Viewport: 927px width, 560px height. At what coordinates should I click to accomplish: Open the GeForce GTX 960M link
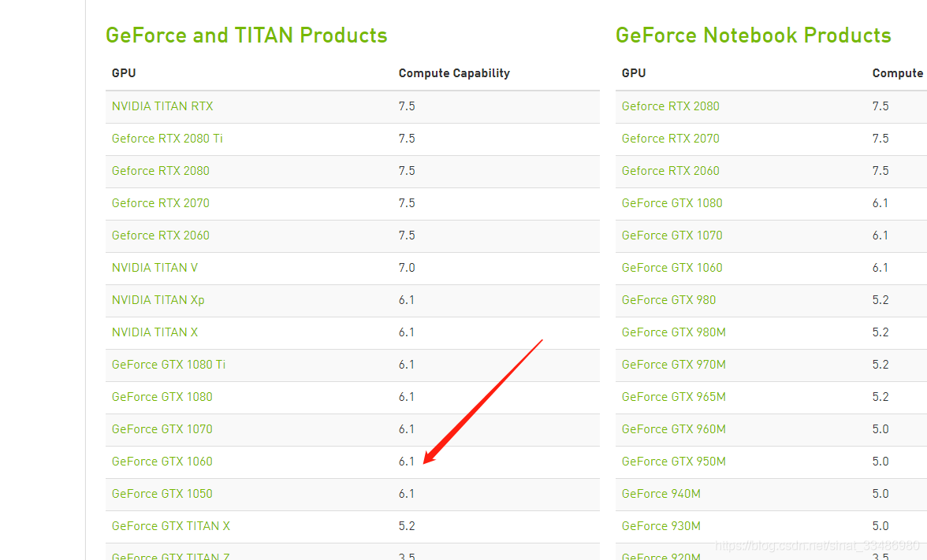(673, 429)
